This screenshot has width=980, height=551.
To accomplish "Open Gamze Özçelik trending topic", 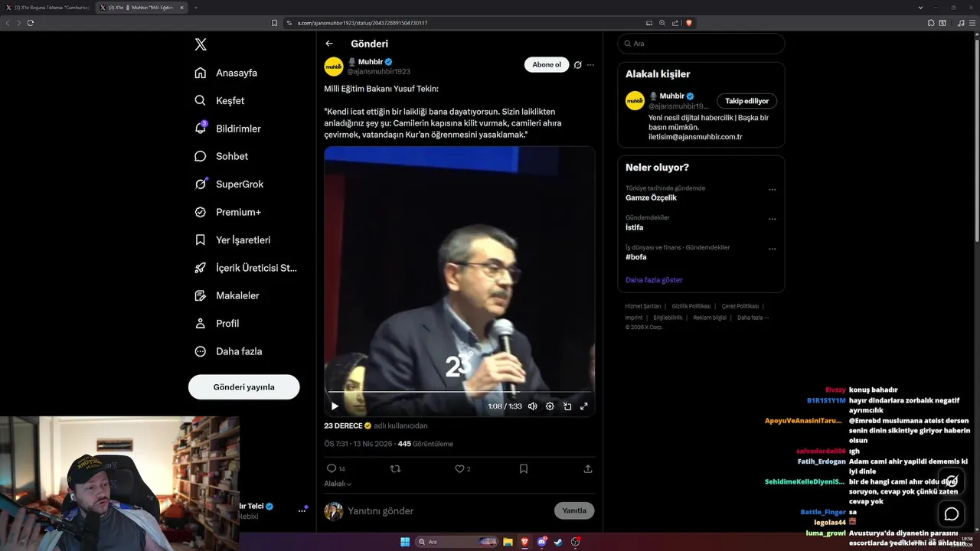I will coord(651,197).
